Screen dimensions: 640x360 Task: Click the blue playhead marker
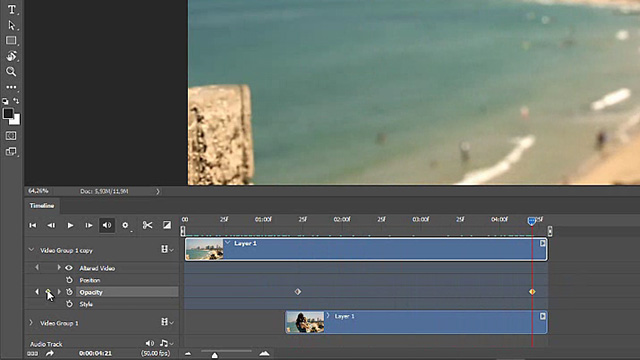[x=531, y=221]
